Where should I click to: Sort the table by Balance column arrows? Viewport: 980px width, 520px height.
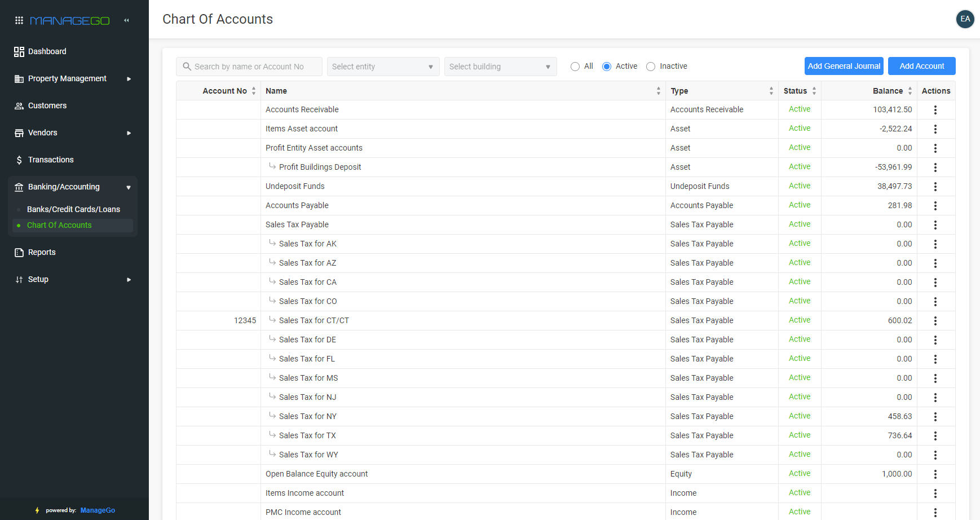click(x=910, y=91)
